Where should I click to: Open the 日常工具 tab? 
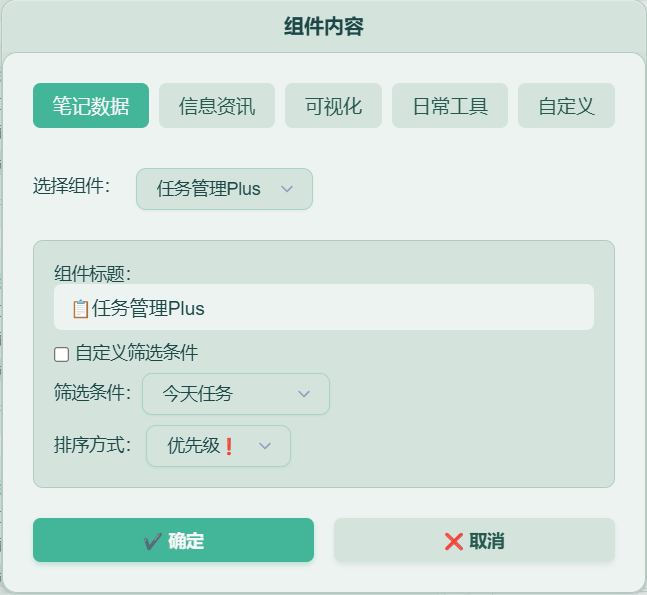pos(450,106)
